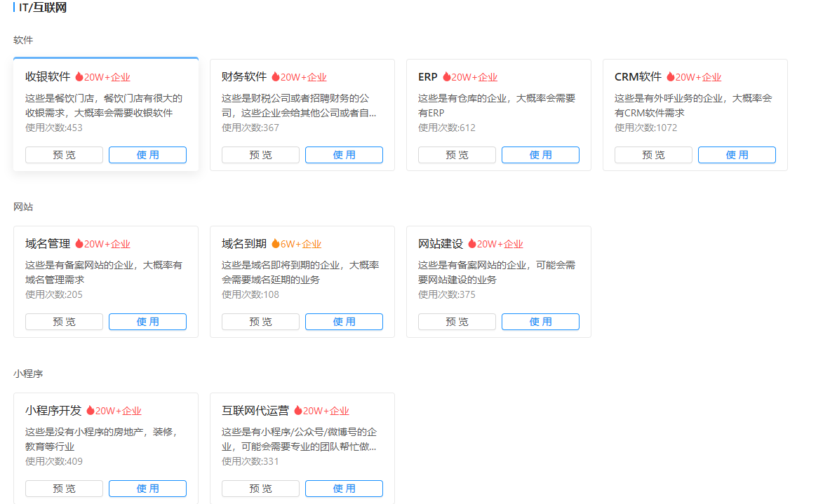Use the 小程序开发 template
The width and height of the screenshot is (837, 504).
(148, 489)
